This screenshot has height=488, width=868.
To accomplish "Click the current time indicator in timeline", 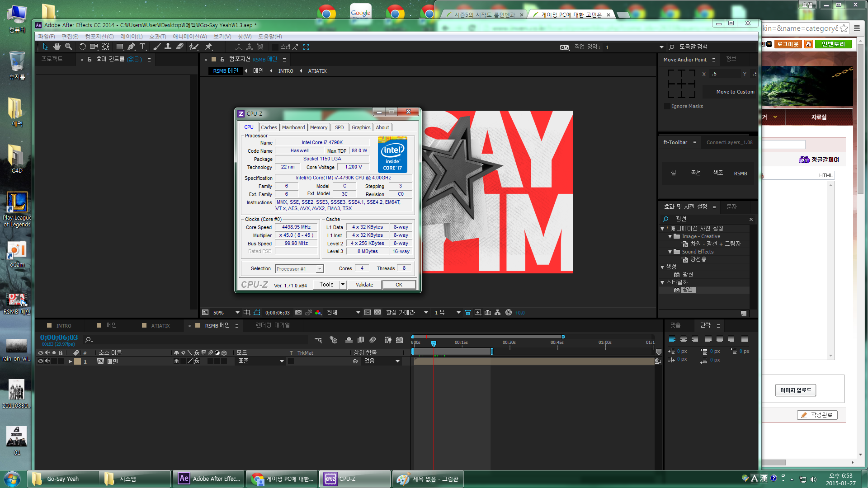I will point(434,344).
